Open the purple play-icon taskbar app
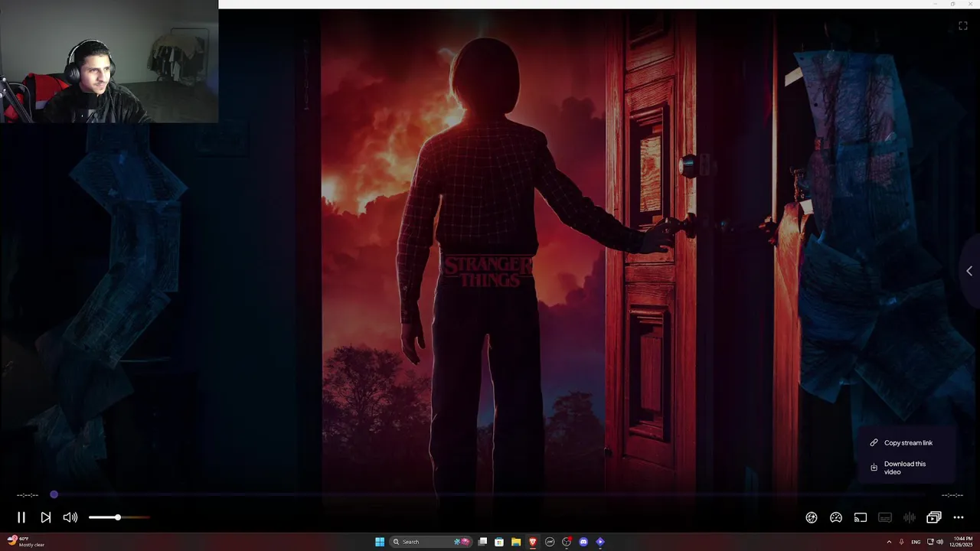 coord(600,542)
